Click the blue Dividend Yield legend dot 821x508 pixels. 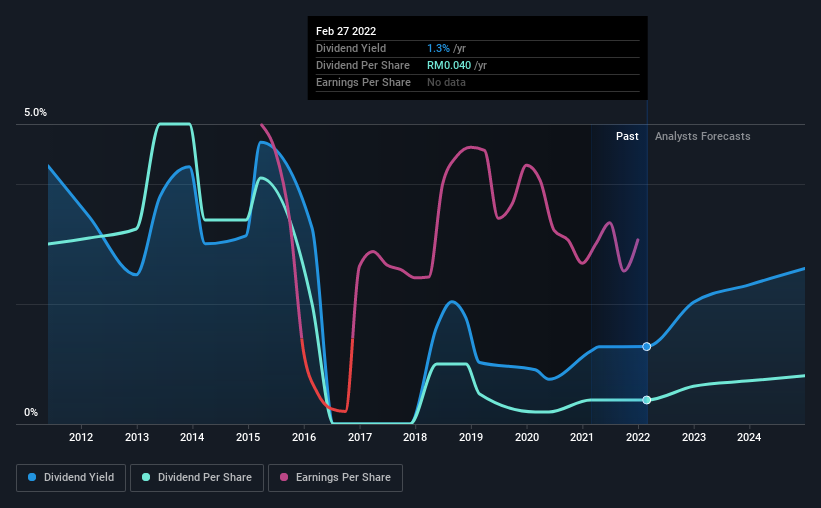[32, 477]
